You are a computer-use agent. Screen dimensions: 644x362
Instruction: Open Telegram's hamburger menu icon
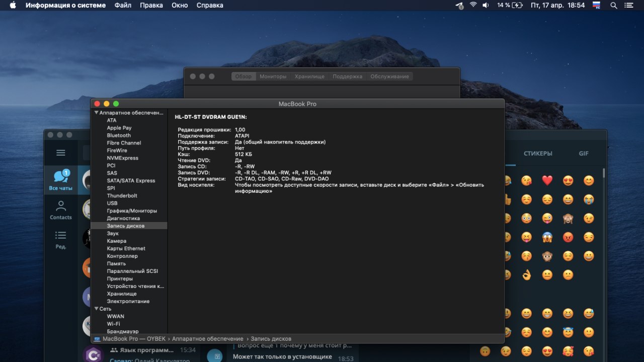[61, 153]
